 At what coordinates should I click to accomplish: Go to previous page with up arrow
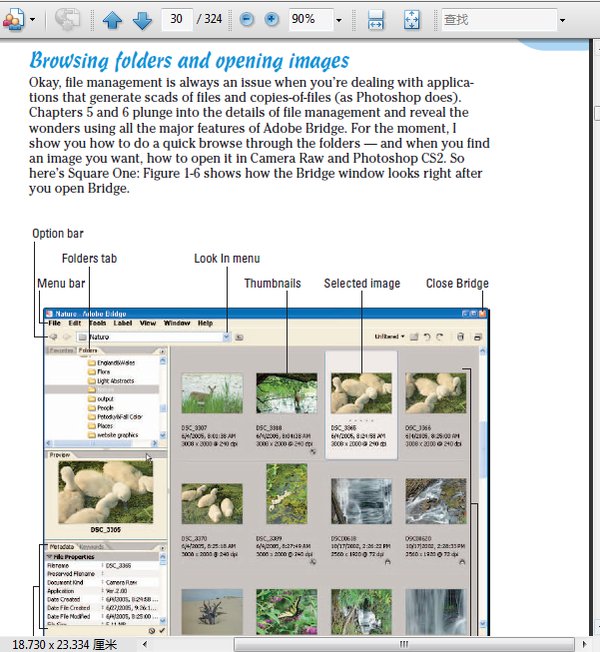(112, 20)
